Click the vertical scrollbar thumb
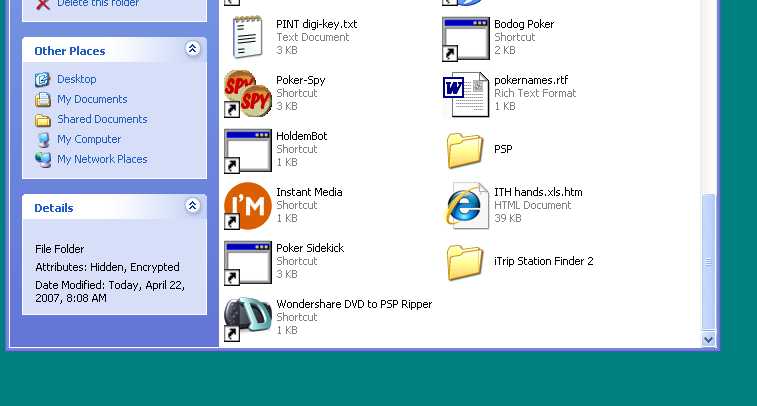757x406 pixels. point(708,263)
